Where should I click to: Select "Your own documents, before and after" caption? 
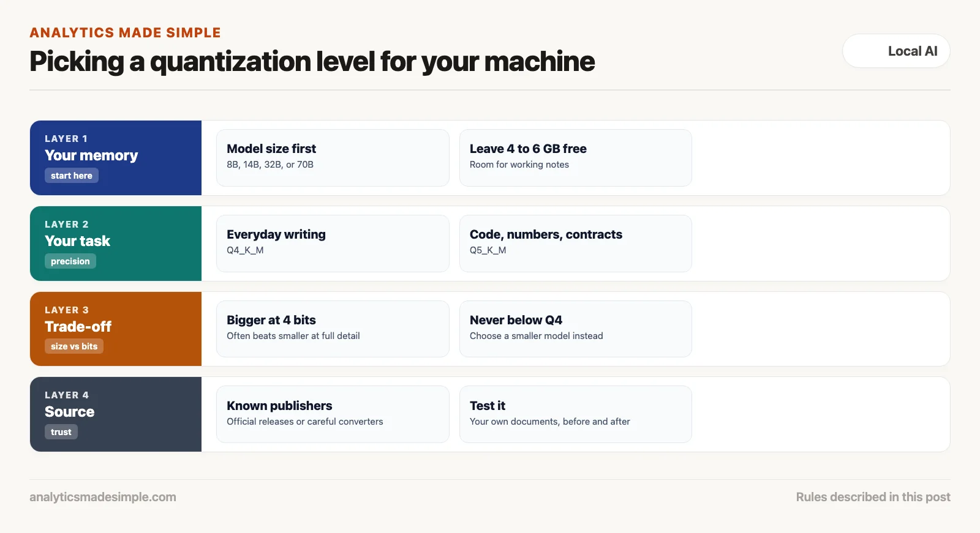[550, 422]
